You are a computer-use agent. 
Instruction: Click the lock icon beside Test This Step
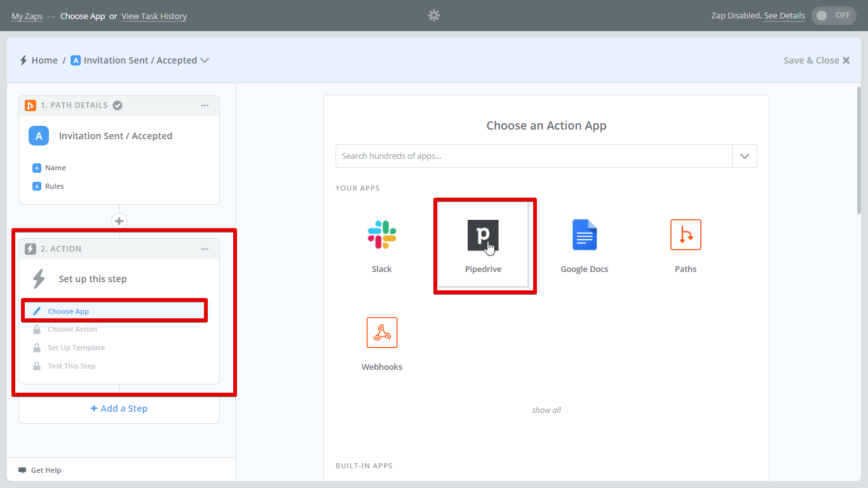(x=37, y=366)
